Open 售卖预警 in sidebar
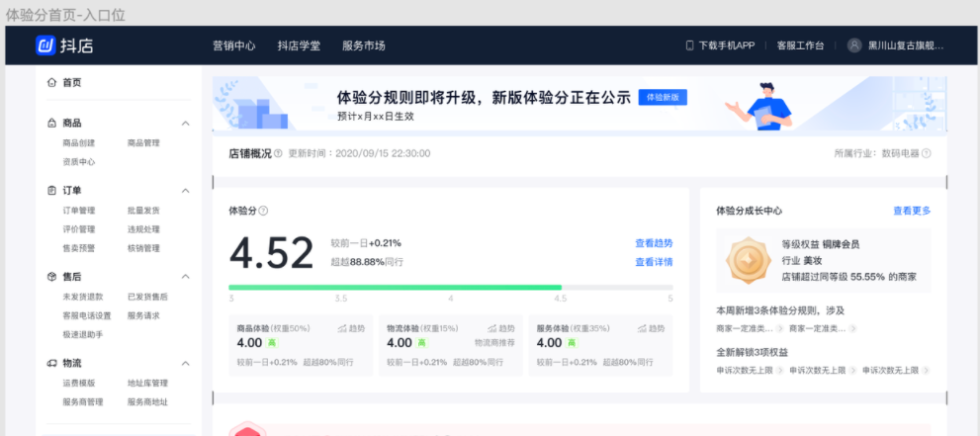980x436 pixels. pos(79,248)
